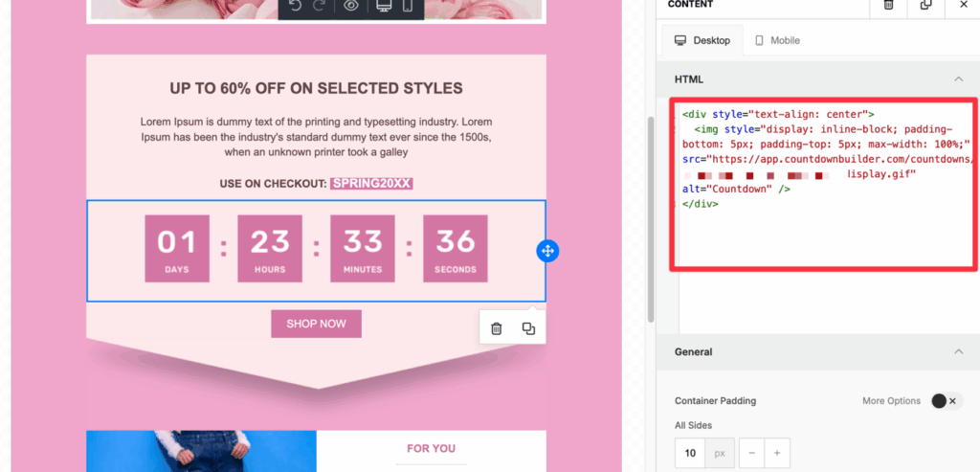Click the SHOP NOW button

[x=316, y=324]
